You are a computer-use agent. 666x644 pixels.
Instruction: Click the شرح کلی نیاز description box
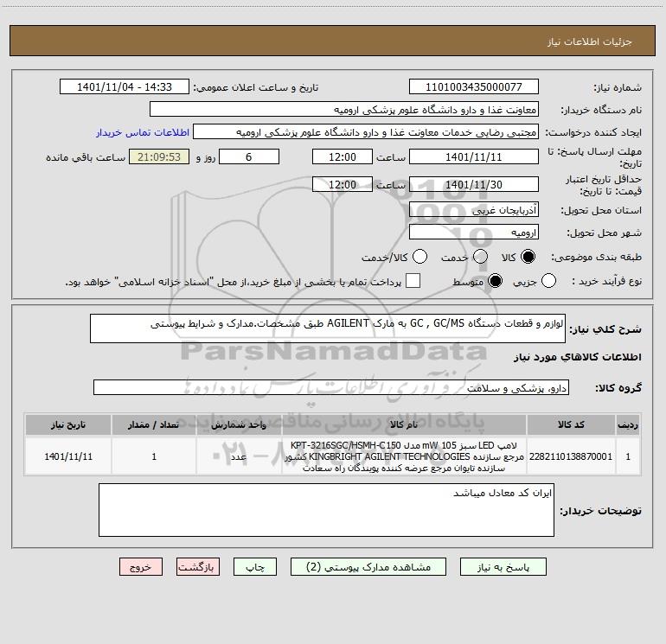328,328
